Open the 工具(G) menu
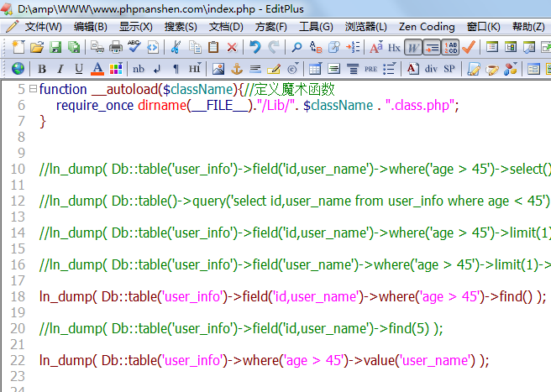 point(316,27)
